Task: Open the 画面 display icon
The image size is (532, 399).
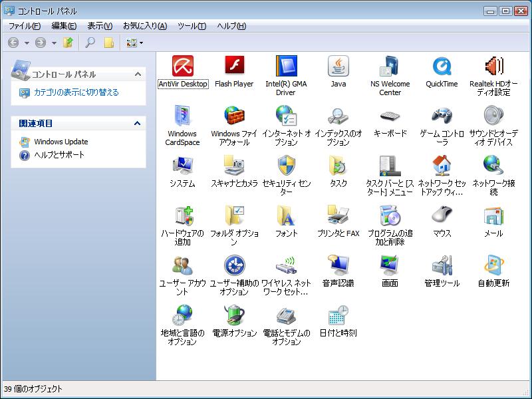Action: (390, 265)
